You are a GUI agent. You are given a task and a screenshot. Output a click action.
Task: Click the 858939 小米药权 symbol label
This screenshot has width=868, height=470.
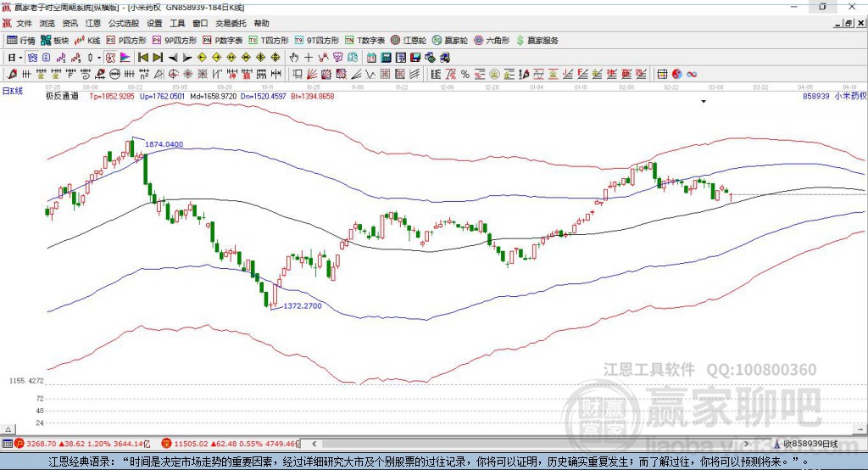pyautogui.click(x=835, y=96)
